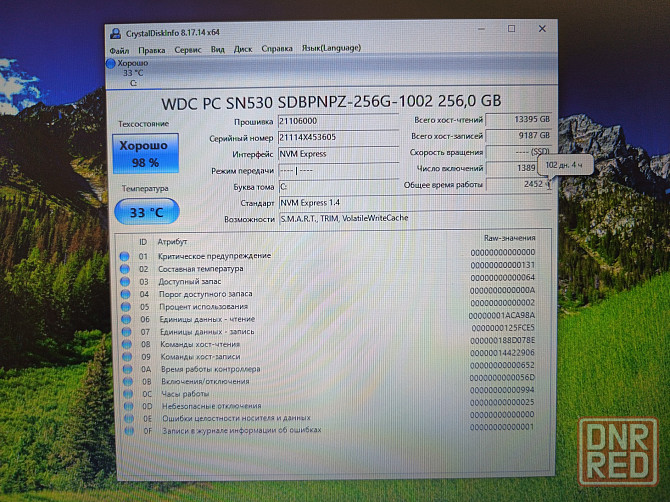This screenshot has height=502, width=670.
Task: Click the Интерфейс field NVM Express
Action: [x=338, y=154]
